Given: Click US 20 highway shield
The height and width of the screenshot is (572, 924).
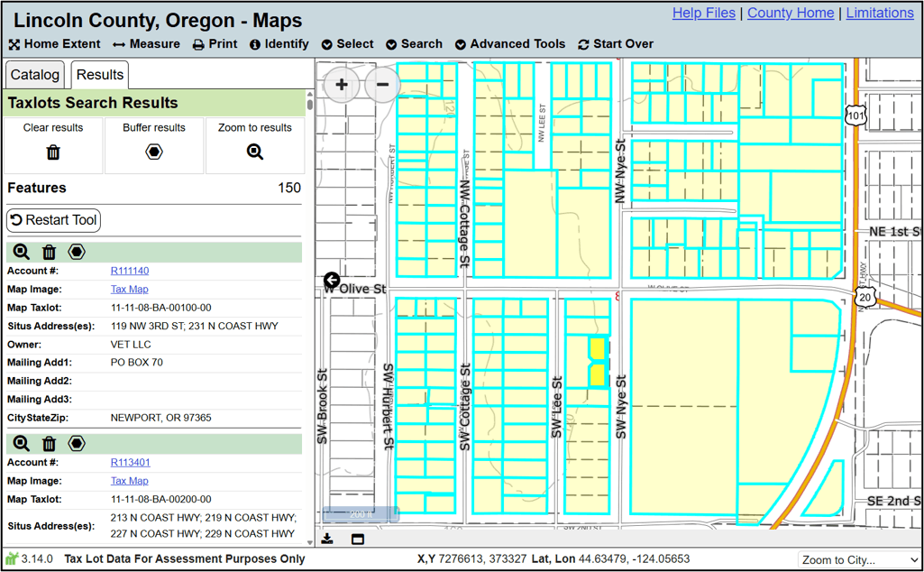Looking at the screenshot, I should 865,297.
